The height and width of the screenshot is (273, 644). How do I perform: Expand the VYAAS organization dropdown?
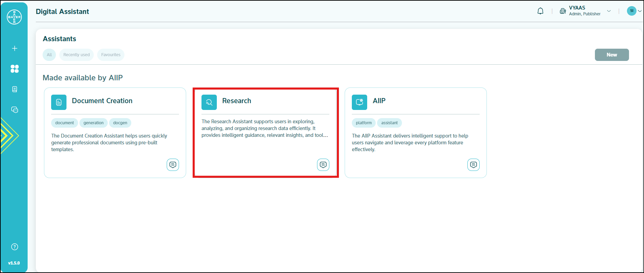coord(609,11)
